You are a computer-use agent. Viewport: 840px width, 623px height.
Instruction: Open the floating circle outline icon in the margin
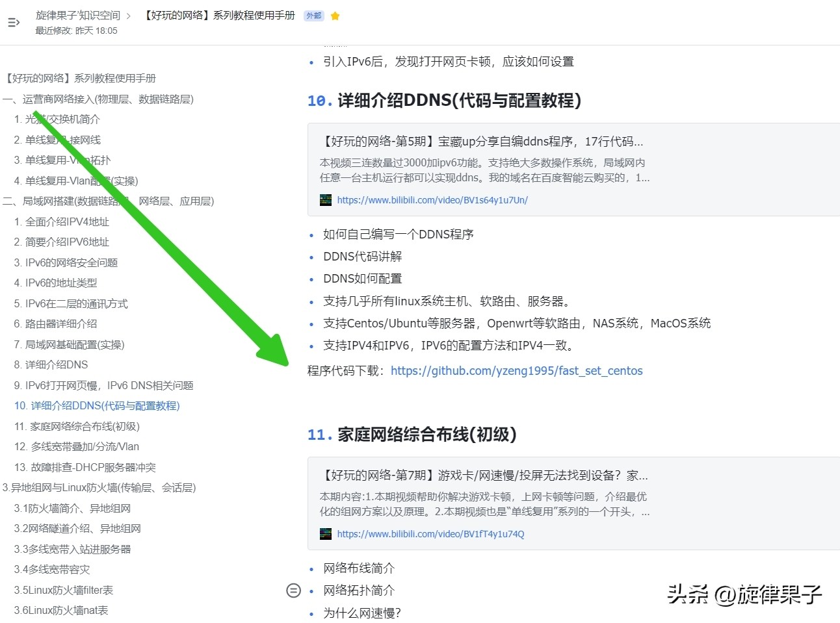(x=294, y=591)
